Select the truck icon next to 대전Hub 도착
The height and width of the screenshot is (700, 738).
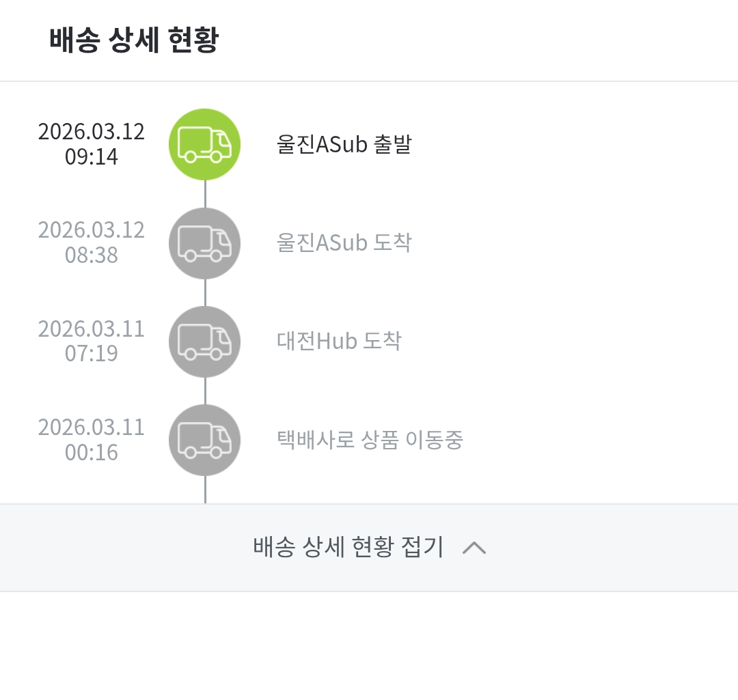click(x=204, y=341)
